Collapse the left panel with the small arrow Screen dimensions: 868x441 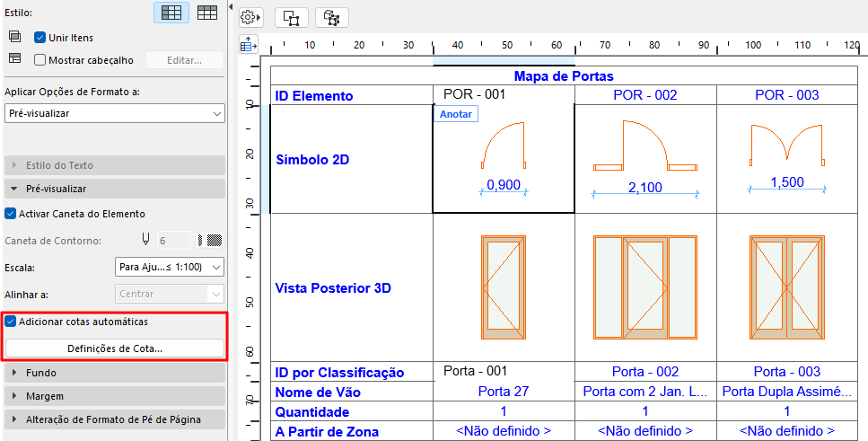(231, 5)
